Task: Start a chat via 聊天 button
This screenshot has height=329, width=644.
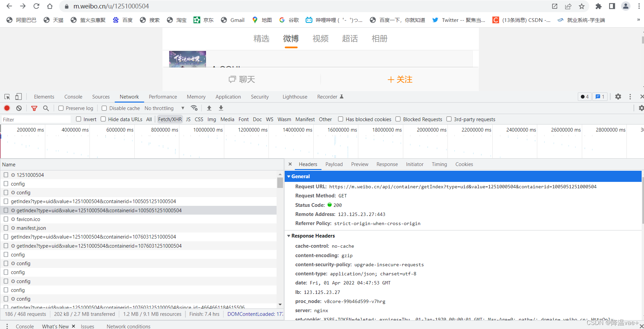Action: tap(242, 80)
